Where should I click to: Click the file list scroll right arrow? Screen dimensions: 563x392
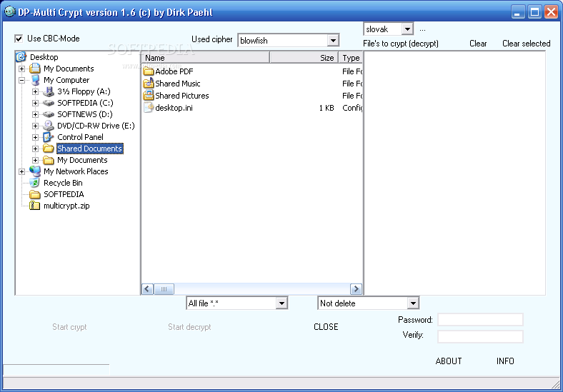[356, 289]
